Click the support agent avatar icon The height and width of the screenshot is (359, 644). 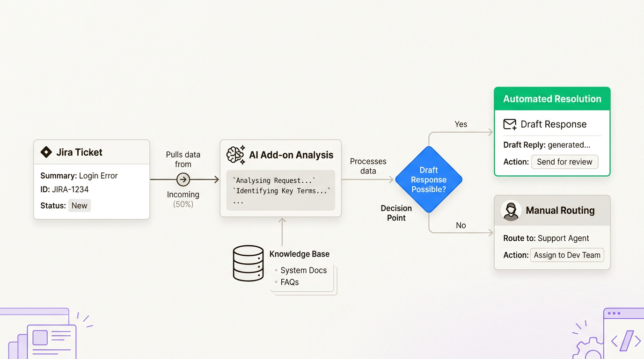pyautogui.click(x=511, y=211)
